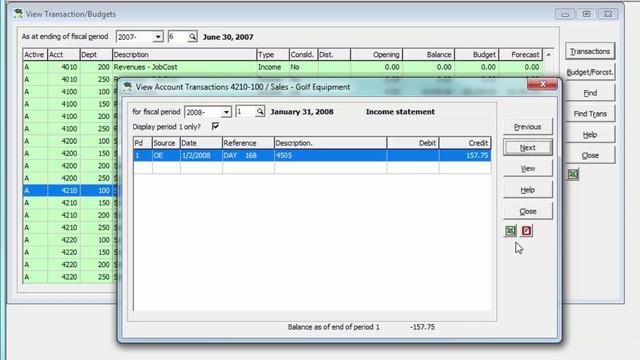Toggle the Display period 1 only checkbox
This screenshot has height=360, width=640.
pyautogui.click(x=215, y=126)
